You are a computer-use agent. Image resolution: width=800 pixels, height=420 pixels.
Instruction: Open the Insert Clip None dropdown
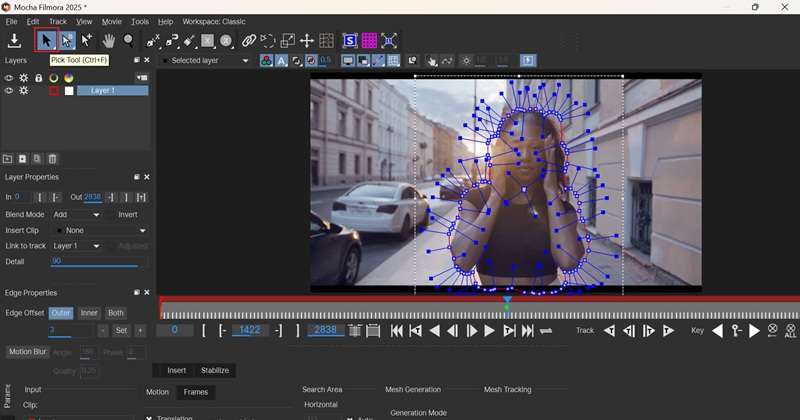point(101,230)
